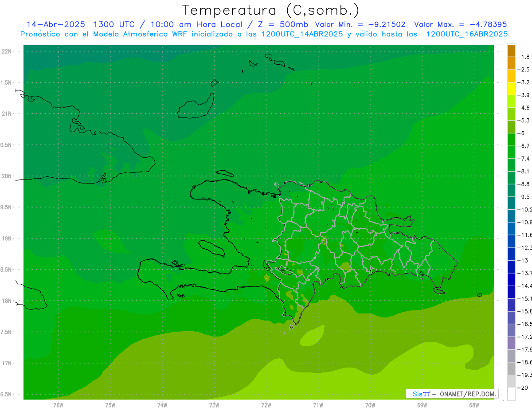Screen dimensions: 532x411
Task: Pick the purple swatch between -17.2 and -17.9
Action: tap(511, 343)
